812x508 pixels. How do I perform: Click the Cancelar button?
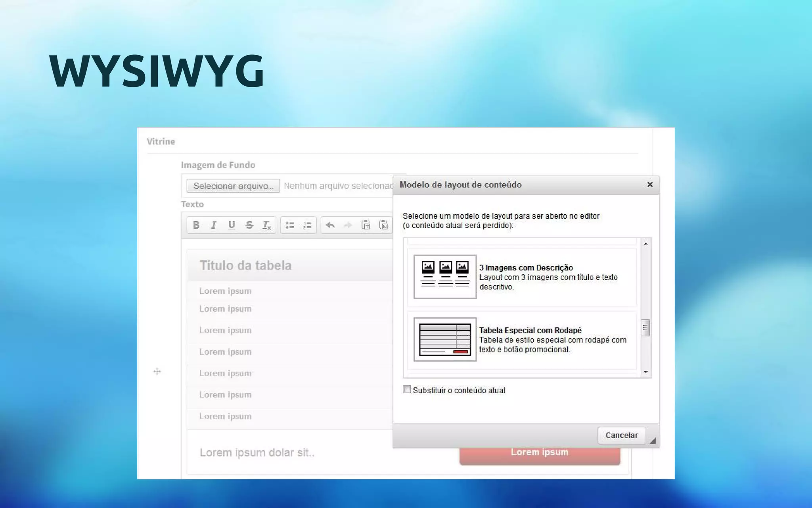(621, 435)
